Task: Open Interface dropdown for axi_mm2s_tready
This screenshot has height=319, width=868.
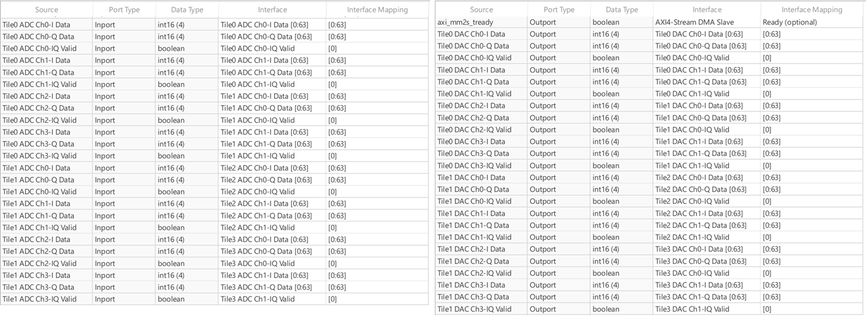Action: 706,22
